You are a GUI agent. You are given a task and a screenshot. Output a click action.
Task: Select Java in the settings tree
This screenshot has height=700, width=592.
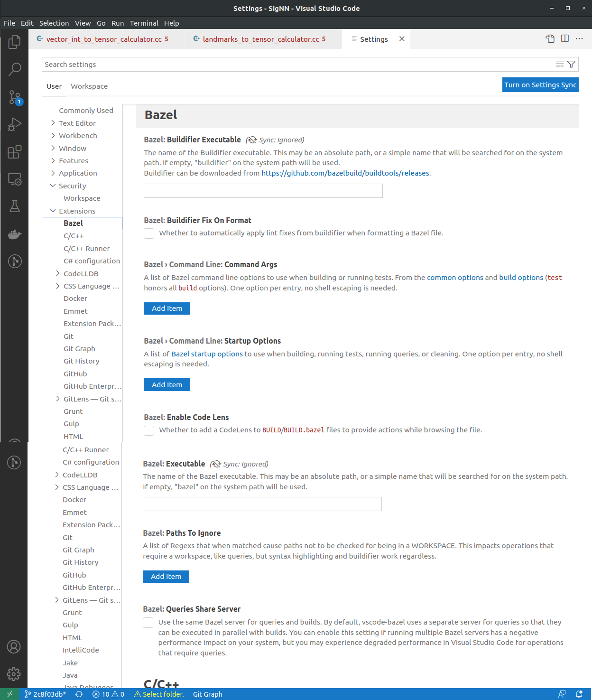[x=70, y=675]
